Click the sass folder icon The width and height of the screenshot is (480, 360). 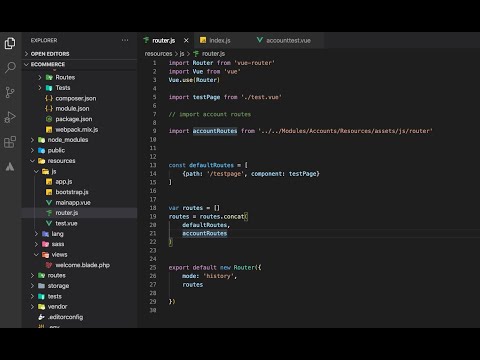pos(45,244)
